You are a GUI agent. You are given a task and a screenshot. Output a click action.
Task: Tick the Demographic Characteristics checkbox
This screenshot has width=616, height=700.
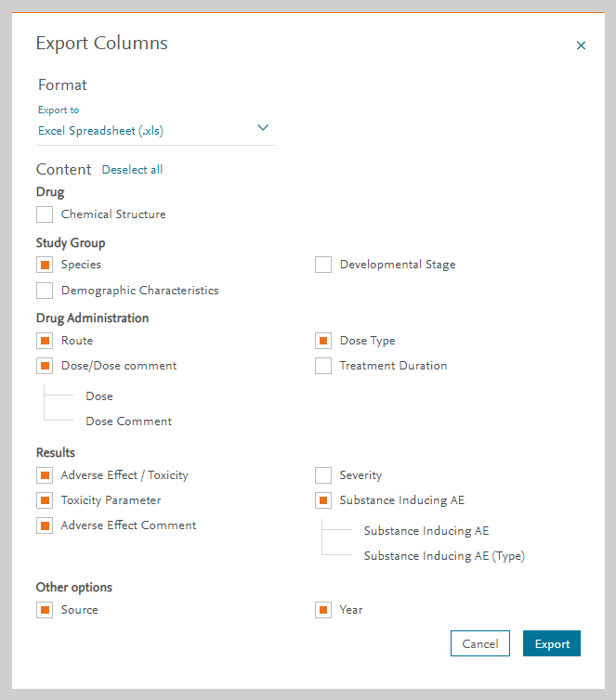(45, 291)
